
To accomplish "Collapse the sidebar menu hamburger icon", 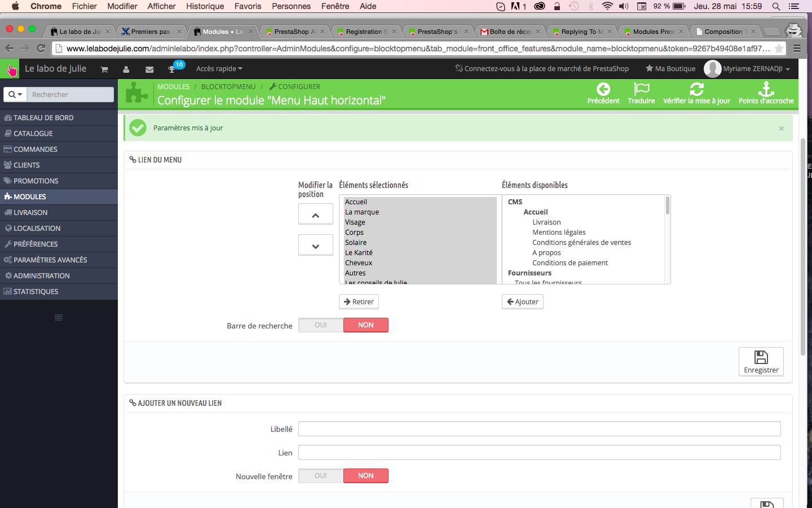I will tap(59, 318).
